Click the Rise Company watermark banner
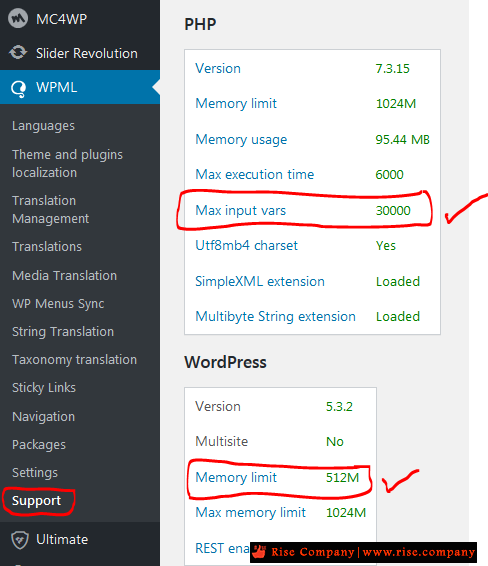This screenshot has width=488, height=566. pos(363,552)
